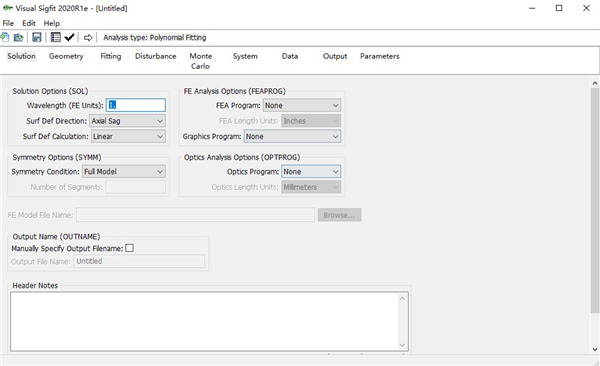This screenshot has width=600, height=366.
Task: Open the FEA Program dropdown
Action: coord(302,105)
